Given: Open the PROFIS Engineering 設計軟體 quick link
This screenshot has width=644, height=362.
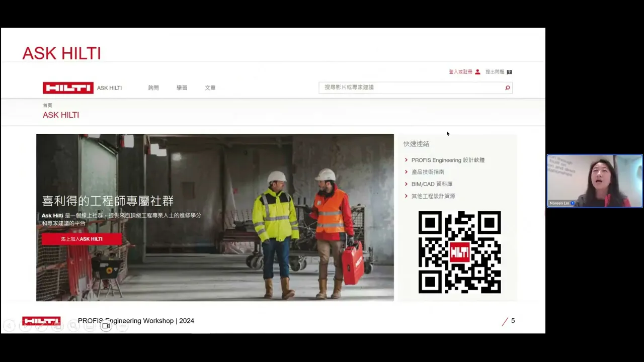Looking at the screenshot, I should click(448, 160).
